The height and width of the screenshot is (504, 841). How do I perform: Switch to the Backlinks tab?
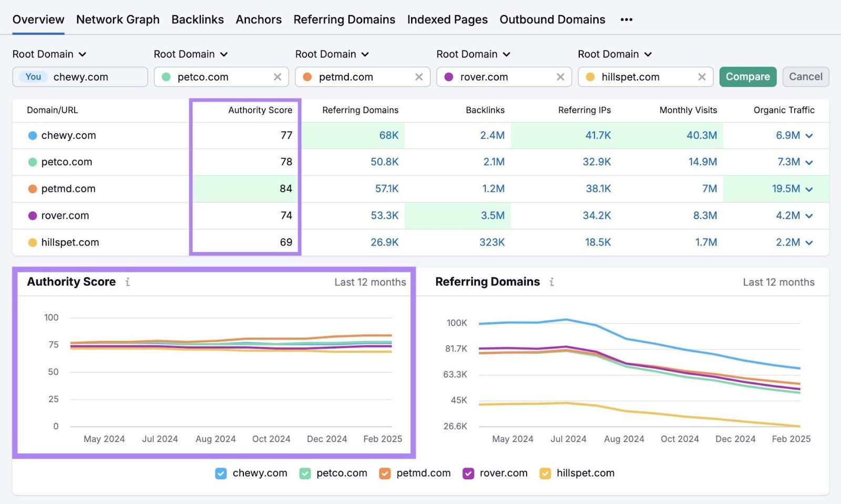(x=198, y=19)
